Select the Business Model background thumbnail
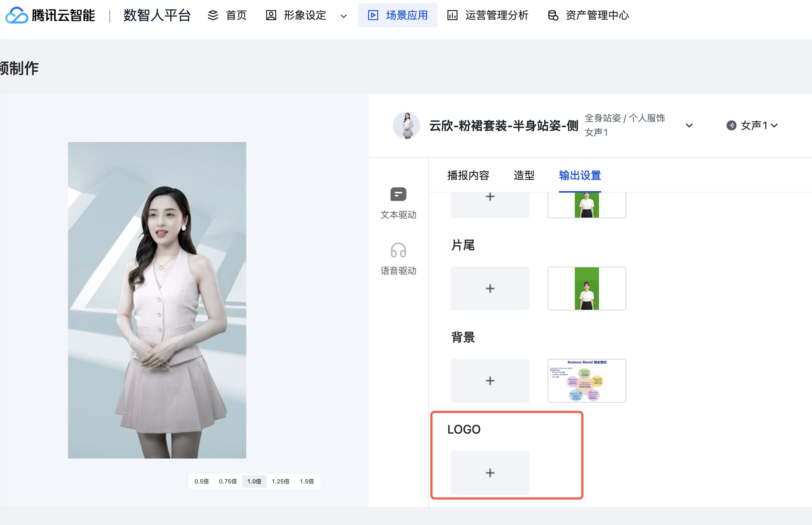 pyautogui.click(x=587, y=380)
